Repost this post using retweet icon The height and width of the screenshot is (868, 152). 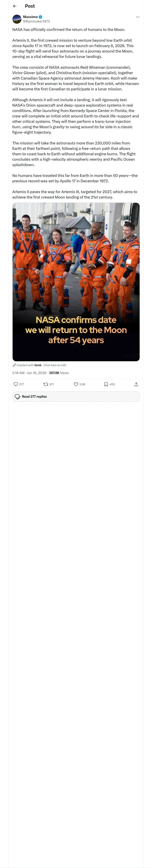point(46,384)
